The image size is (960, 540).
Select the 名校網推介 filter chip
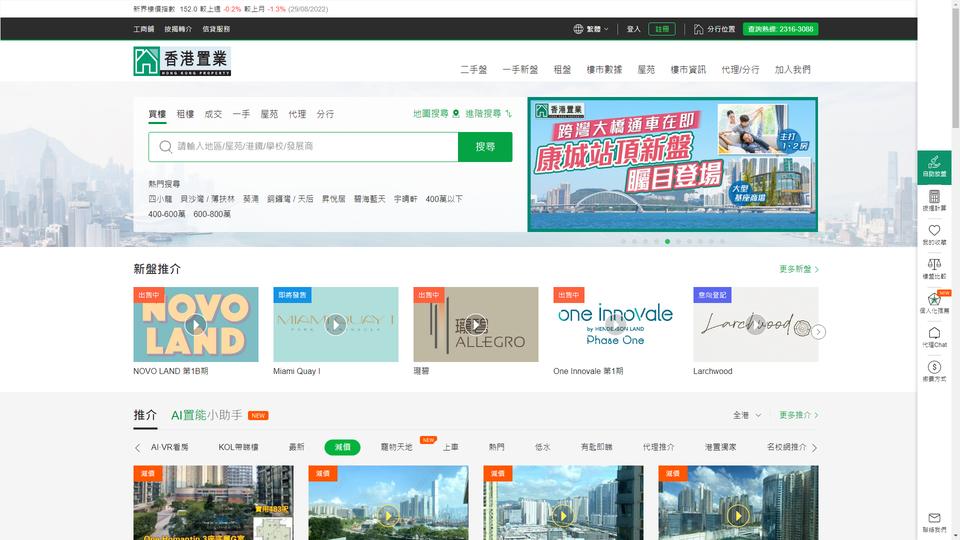(787, 448)
